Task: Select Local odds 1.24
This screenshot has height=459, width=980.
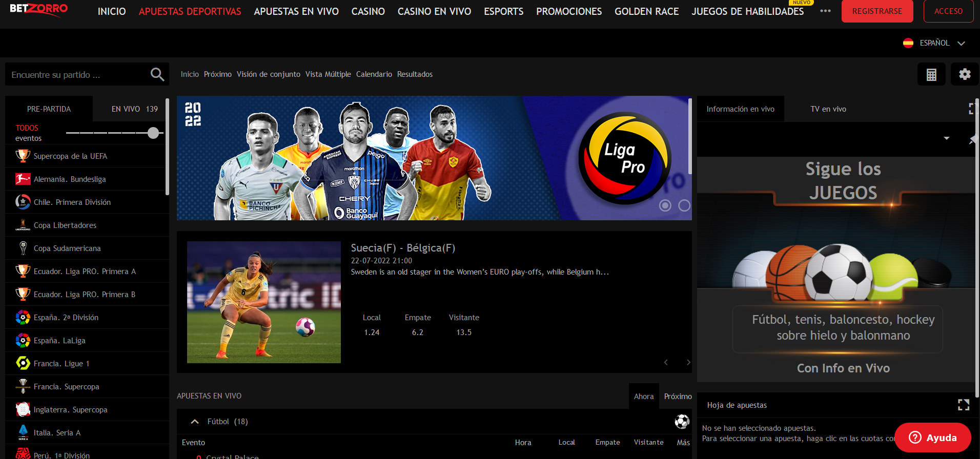Action: coord(372,332)
